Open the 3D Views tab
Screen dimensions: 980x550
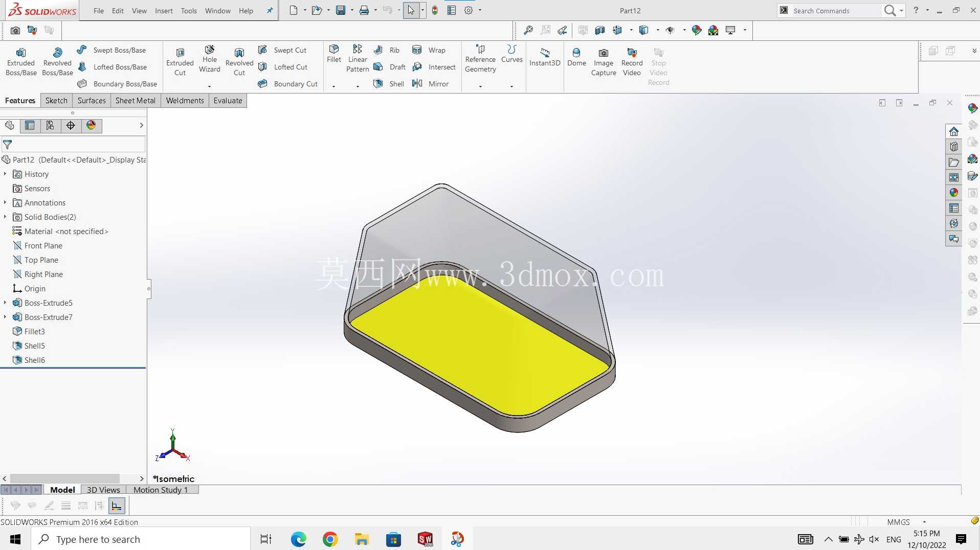tap(103, 490)
